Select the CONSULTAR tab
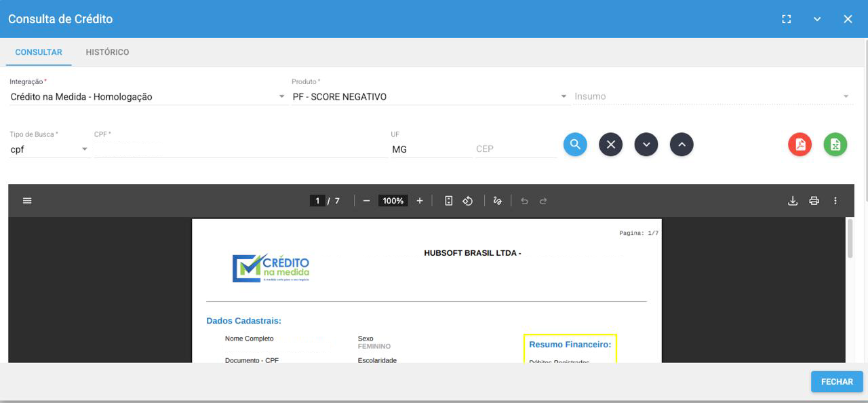This screenshot has width=868, height=403. click(39, 52)
